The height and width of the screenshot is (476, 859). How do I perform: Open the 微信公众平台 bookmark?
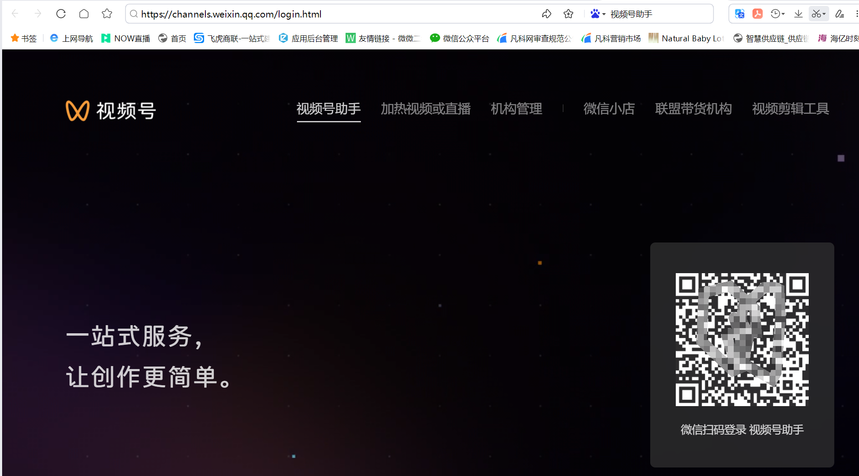point(459,38)
